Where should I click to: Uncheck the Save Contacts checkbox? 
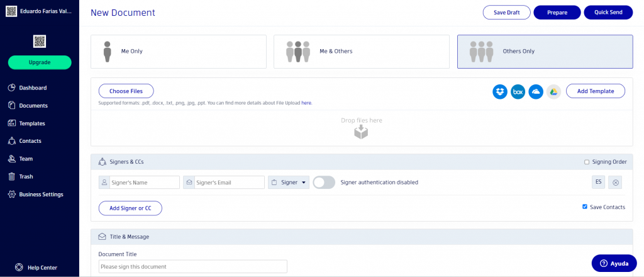click(x=585, y=206)
